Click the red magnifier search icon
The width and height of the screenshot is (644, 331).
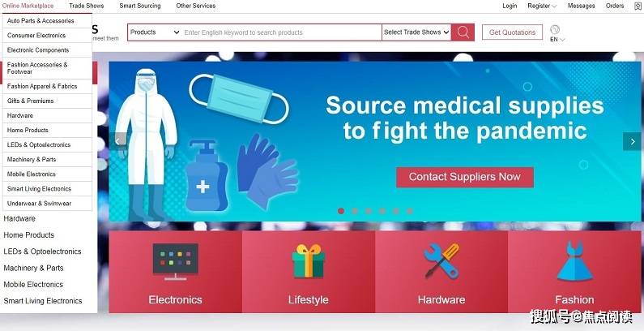tap(463, 32)
